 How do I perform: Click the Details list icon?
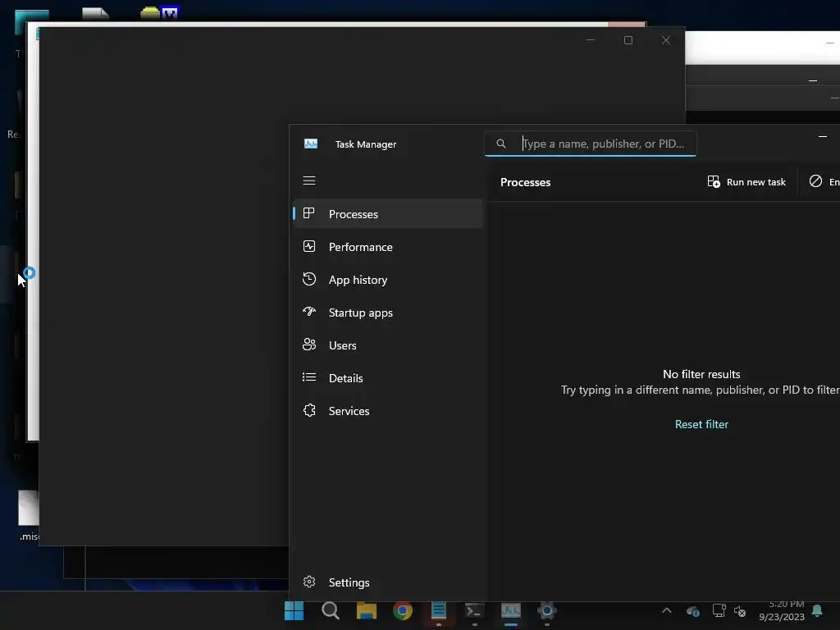[309, 377]
